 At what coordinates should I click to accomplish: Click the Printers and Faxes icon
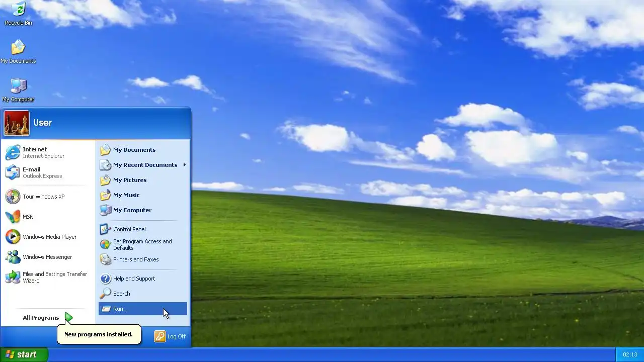click(x=105, y=259)
